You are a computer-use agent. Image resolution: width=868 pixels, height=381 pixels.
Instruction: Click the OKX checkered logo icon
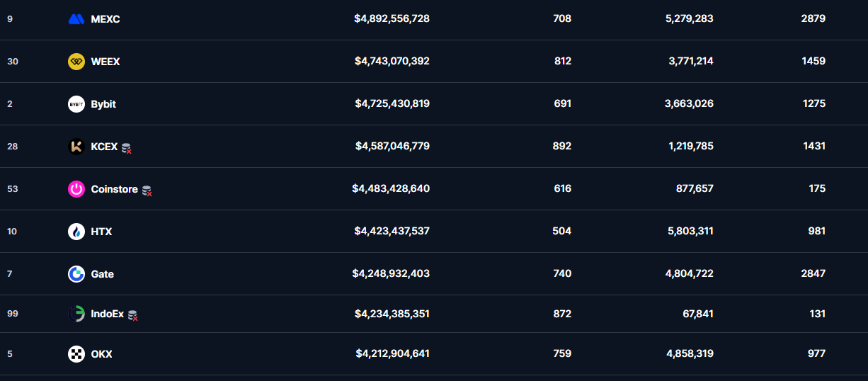(76, 354)
